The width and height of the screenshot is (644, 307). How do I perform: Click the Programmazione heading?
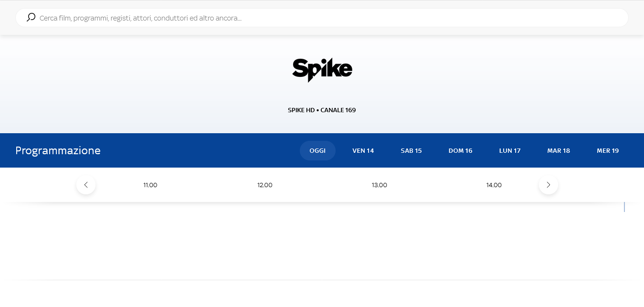point(58,151)
